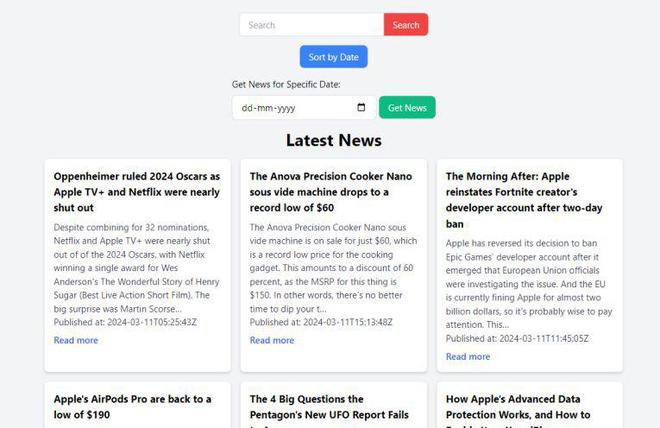Click the Latest News heading

pos(334,140)
